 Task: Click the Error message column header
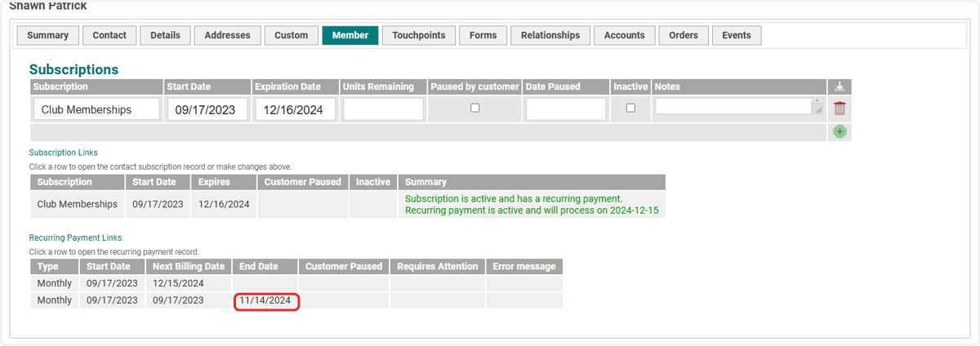pos(524,267)
